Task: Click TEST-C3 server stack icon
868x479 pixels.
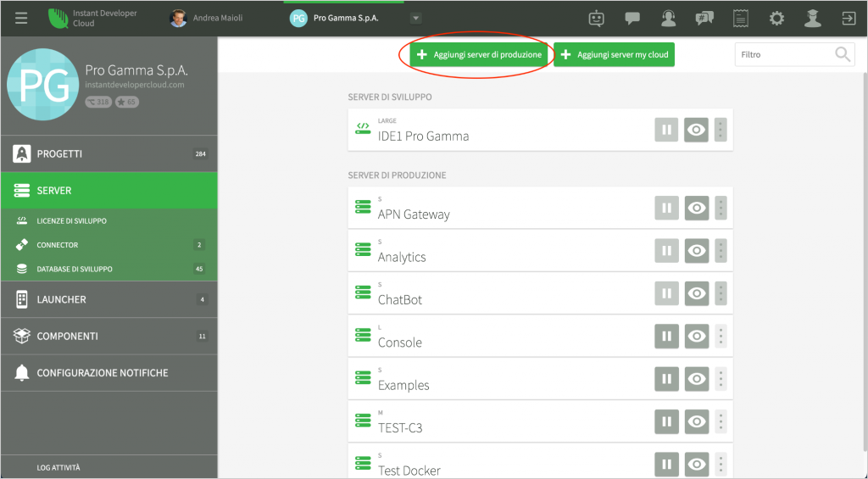Action: [x=363, y=421]
